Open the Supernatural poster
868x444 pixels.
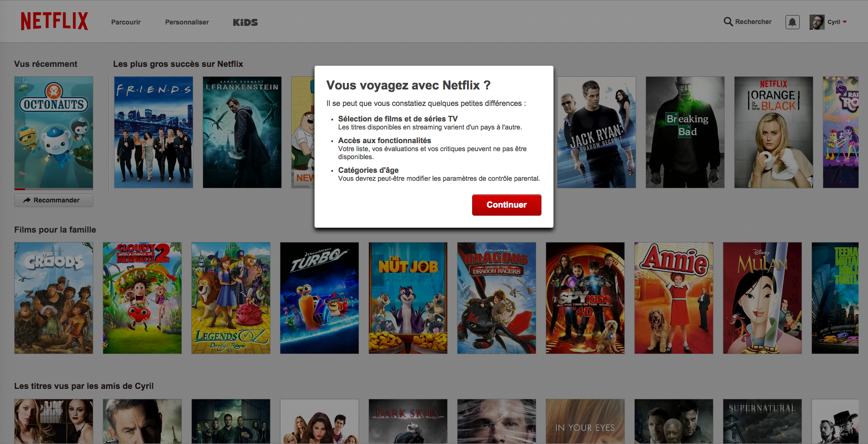762,421
